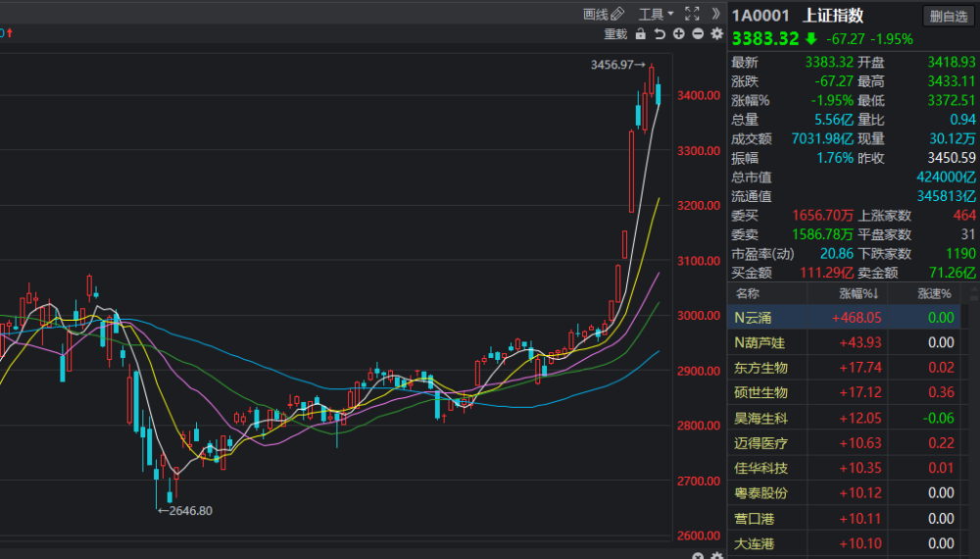
Task: Click the undo arrow icon
Action: click(x=660, y=33)
